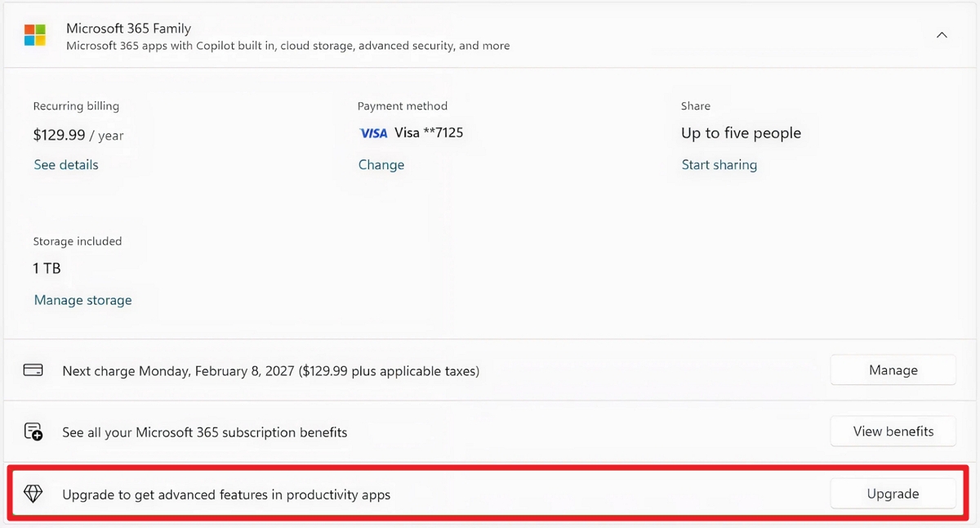Click the subscription benefits row text
This screenshot has width=980, height=528.
coord(204,432)
